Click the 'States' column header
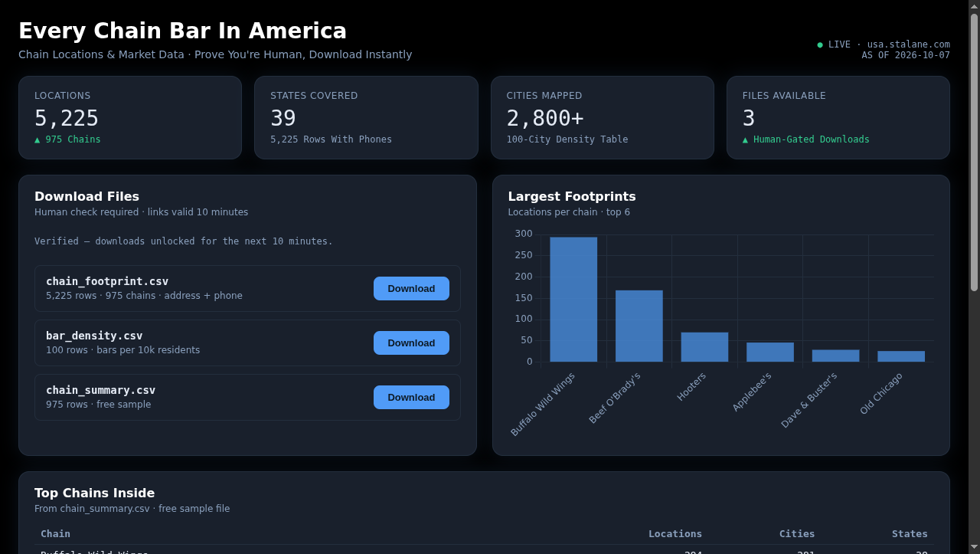Screen dimensions: 980x554 [910, 533]
